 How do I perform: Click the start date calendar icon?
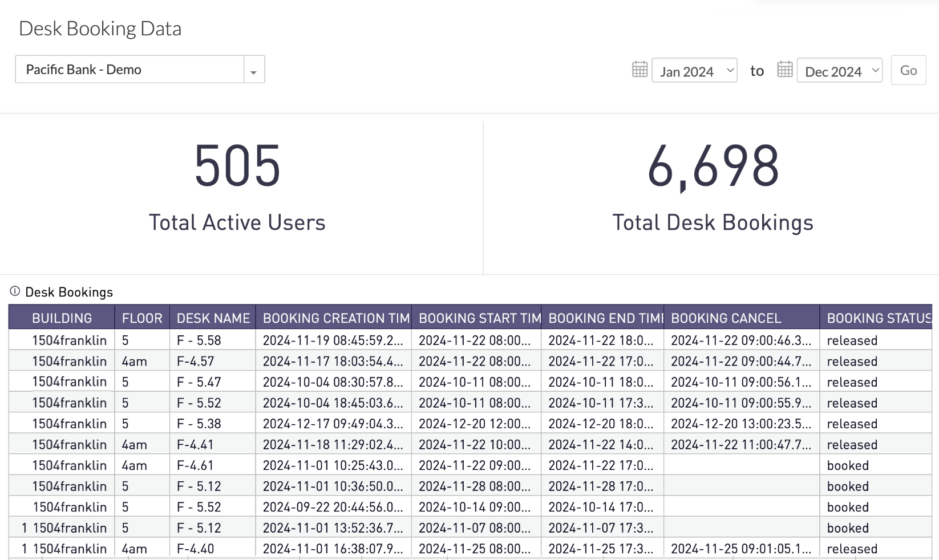coord(640,70)
